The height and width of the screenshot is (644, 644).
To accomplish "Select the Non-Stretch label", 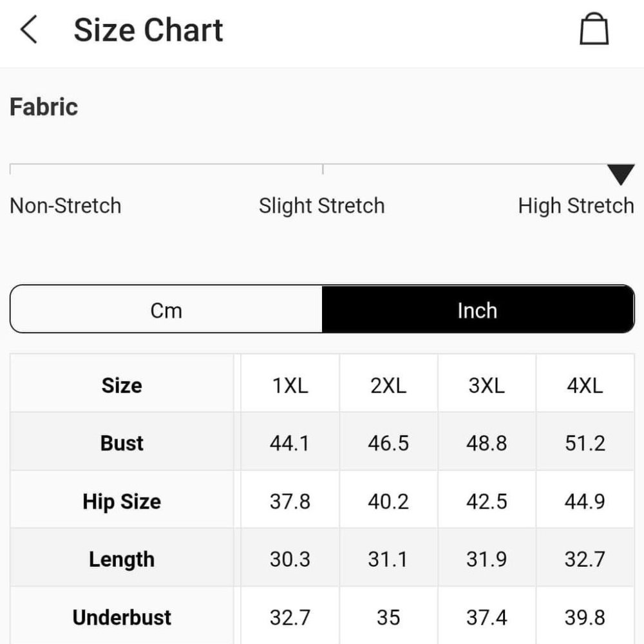I will pos(66,206).
